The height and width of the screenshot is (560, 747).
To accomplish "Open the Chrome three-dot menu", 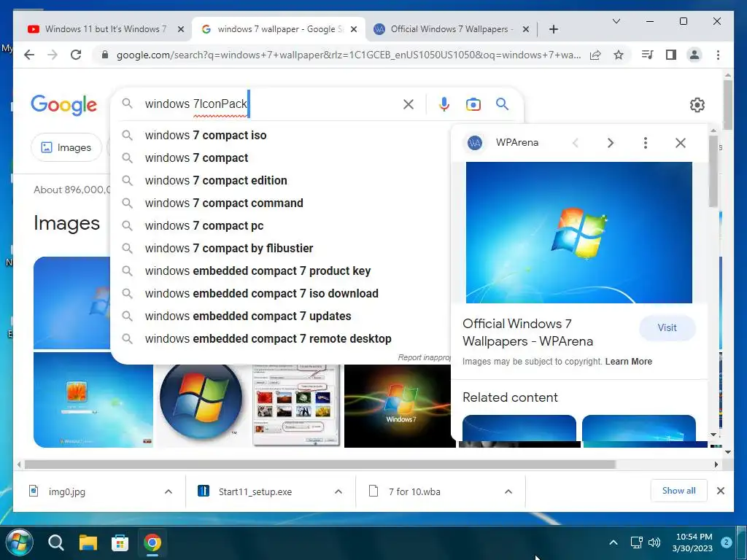I will (718, 55).
